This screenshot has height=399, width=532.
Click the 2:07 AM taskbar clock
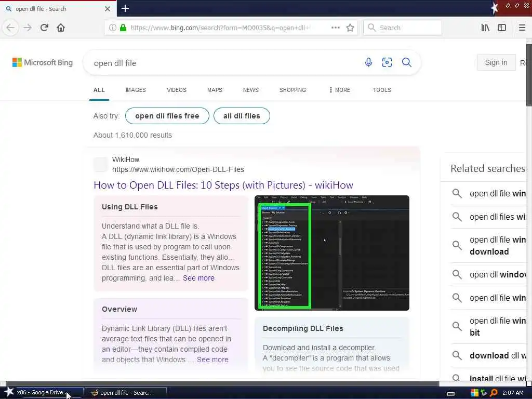click(513, 393)
